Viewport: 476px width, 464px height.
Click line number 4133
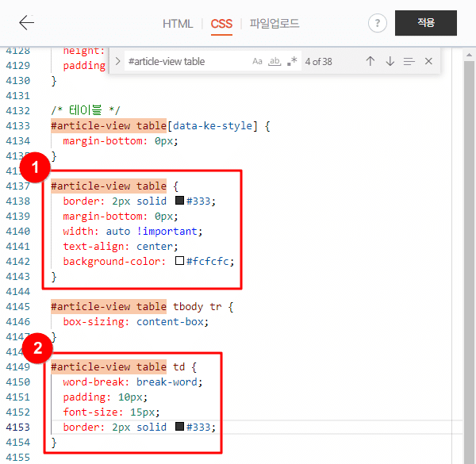tap(18, 125)
